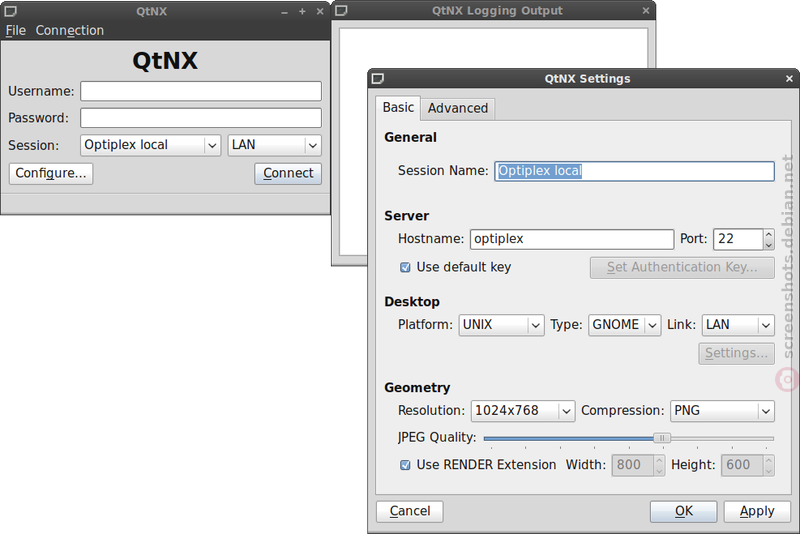Image resolution: width=800 pixels, height=534 pixels.
Task: Click OK in the Settings dialog
Action: coord(684,511)
